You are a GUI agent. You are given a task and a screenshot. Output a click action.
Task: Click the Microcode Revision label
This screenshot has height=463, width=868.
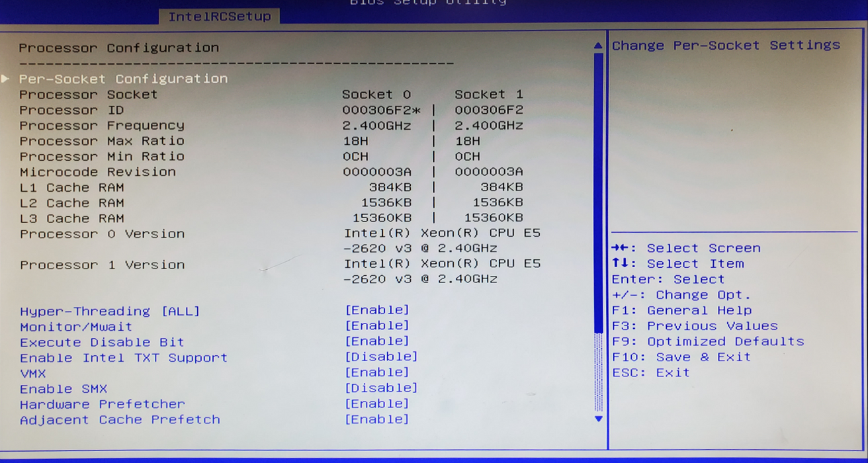pyautogui.click(x=98, y=172)
